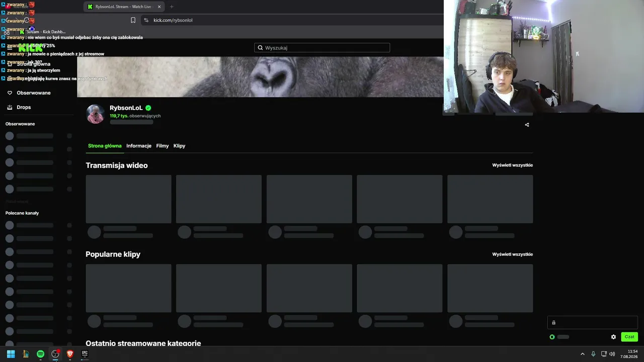Image resolution: width=644 pixels, height=362 pixels.
Task: Select the RybsonLoL Stream browser tab
Action: tap(124, 7)
